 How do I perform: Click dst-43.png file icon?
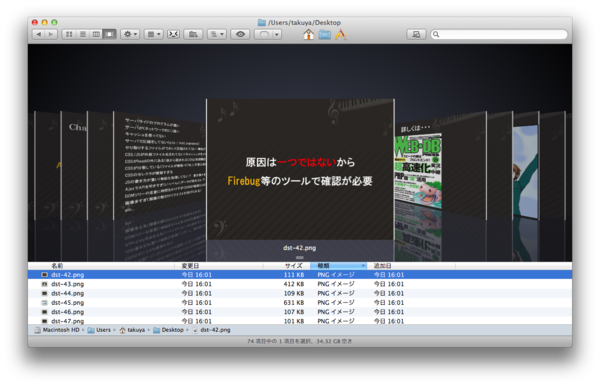pyautogui.click(x=44, y=284)
